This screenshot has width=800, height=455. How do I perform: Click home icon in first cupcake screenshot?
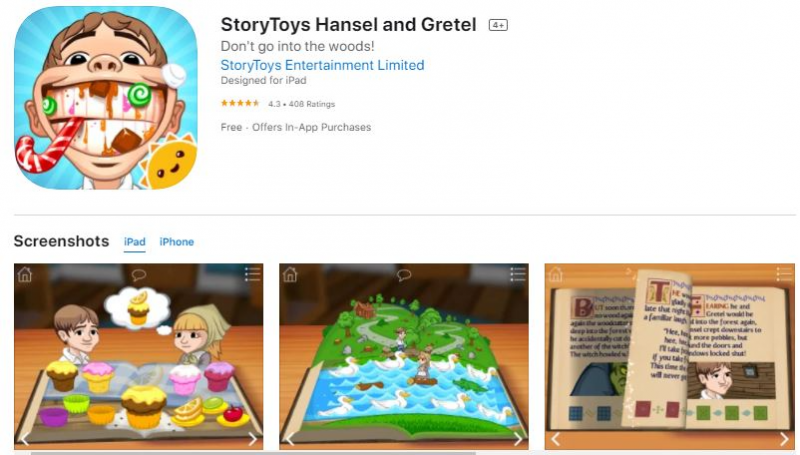click(24, 275)
